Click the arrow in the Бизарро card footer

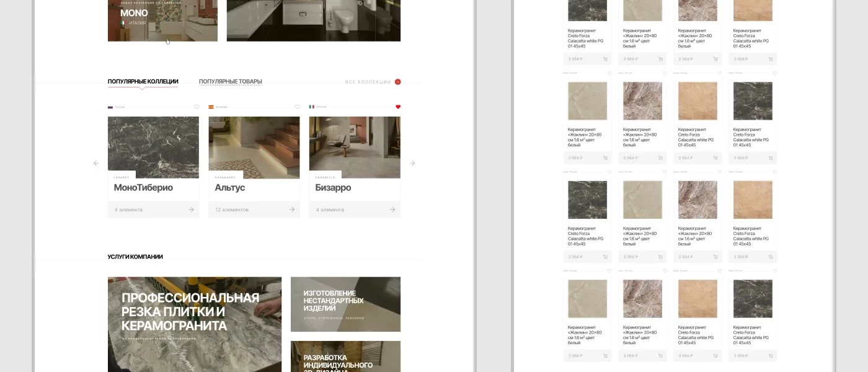pyautogui.click(x=392, y=210)
